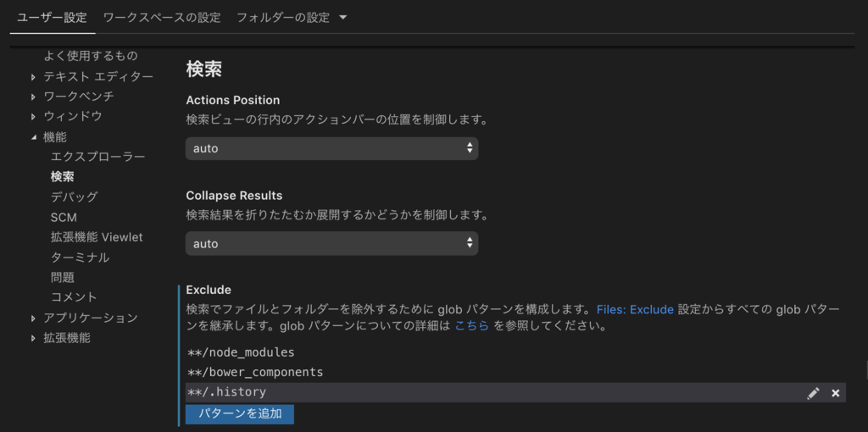868x432 pixels.
Task: Switch to ワークスペースの設定 tab
Action: pyautogui.click(x=162, y=18)
